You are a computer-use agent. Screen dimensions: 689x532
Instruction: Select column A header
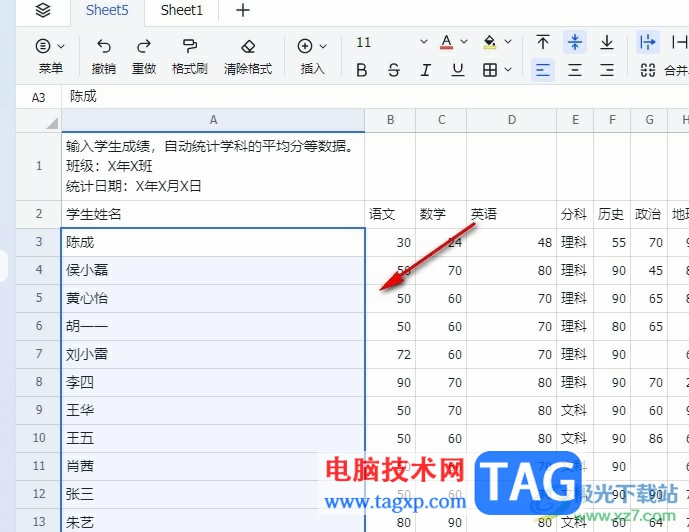213,120
